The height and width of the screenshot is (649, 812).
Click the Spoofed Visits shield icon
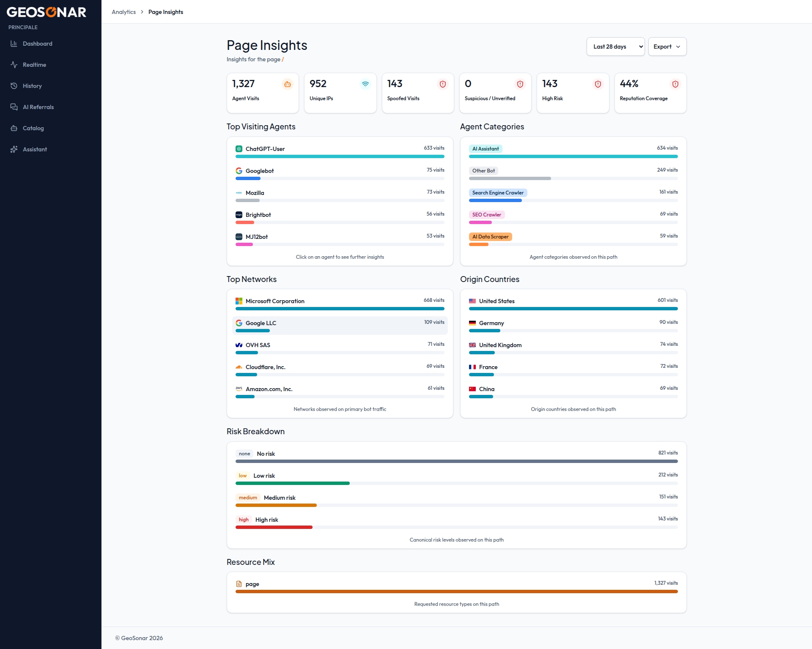(443, 84)
